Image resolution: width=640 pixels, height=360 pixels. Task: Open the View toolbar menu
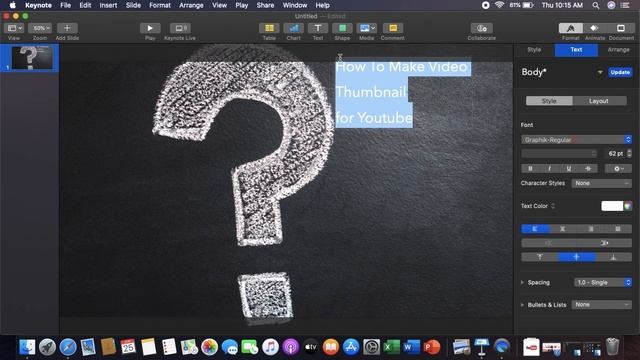(15, 28)
